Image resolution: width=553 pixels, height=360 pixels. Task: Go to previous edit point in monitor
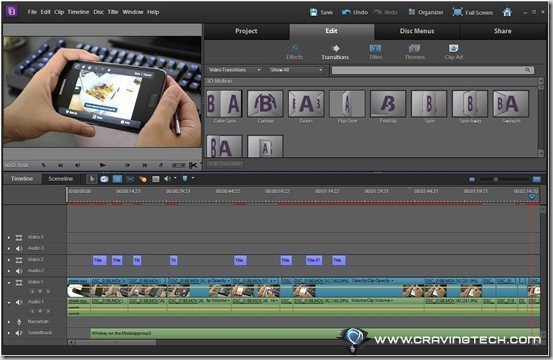44,165
